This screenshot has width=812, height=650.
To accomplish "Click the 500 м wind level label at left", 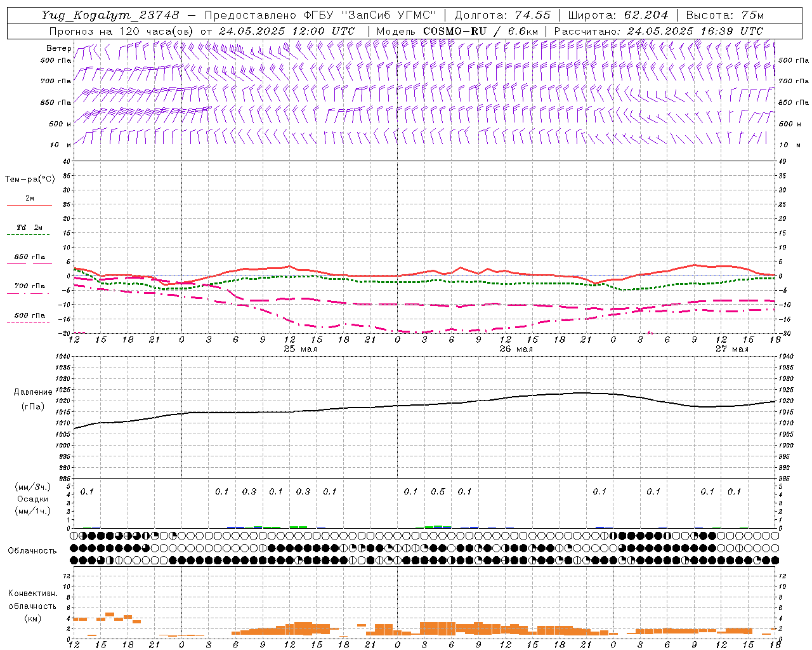I will click(x=60, y=124).
